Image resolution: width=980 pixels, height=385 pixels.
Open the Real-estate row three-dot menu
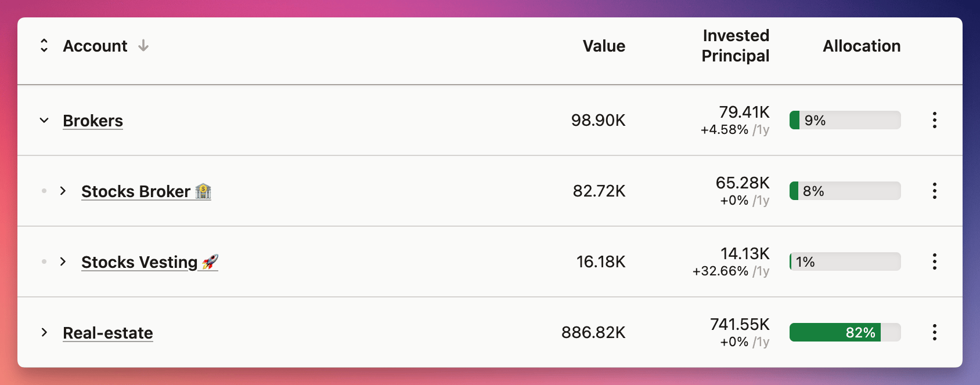point(934,332)
